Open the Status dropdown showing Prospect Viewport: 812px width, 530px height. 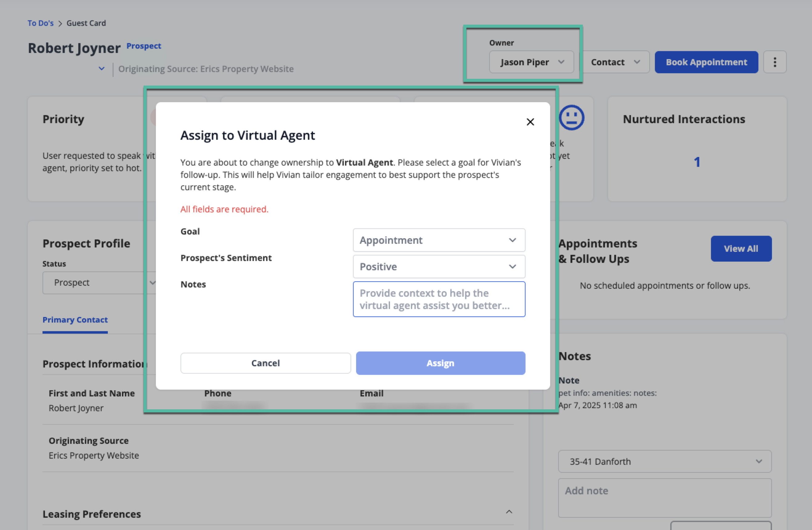[x=99, y=283]
